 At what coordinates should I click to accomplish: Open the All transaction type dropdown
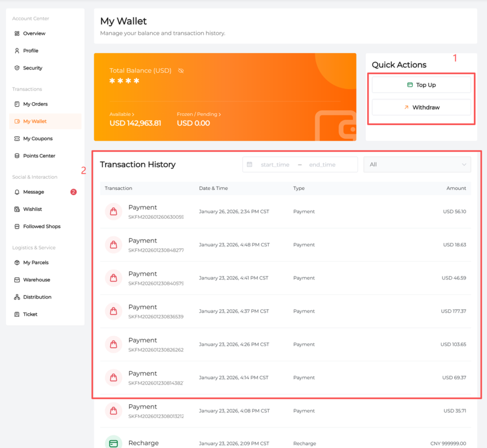point(417,165)
